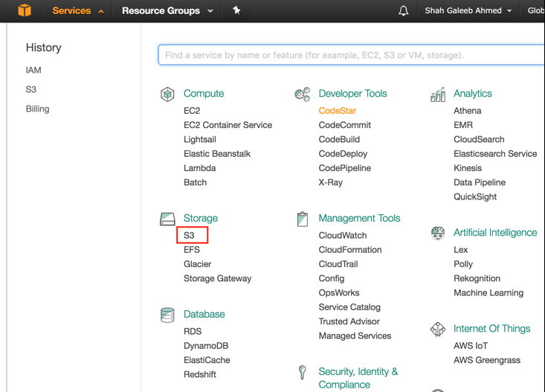This screenshot has width=545, height=392.
Task: Open the Resource Groups dropdown
Action: click(167, 10)
